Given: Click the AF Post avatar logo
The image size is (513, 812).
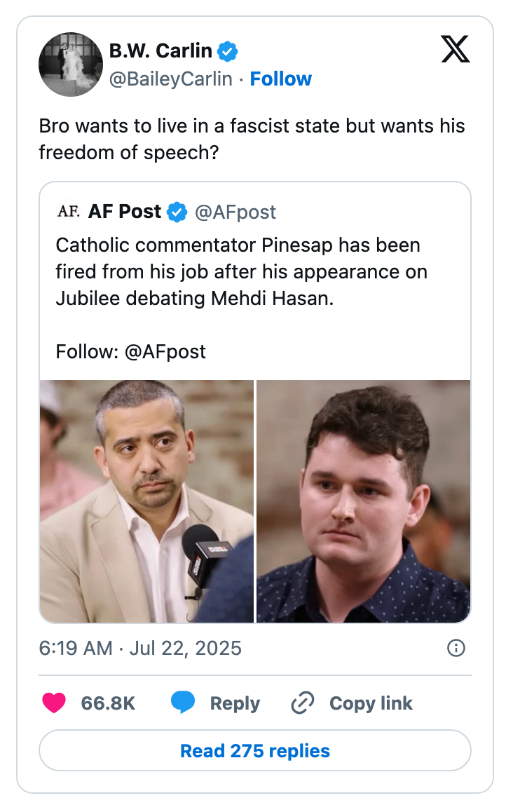Looking at the screenshot, I should point(68,212).
